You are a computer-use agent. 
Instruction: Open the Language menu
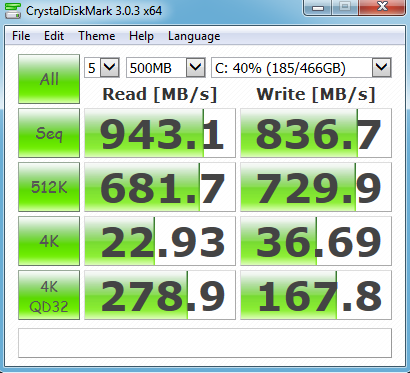point(194,36)
